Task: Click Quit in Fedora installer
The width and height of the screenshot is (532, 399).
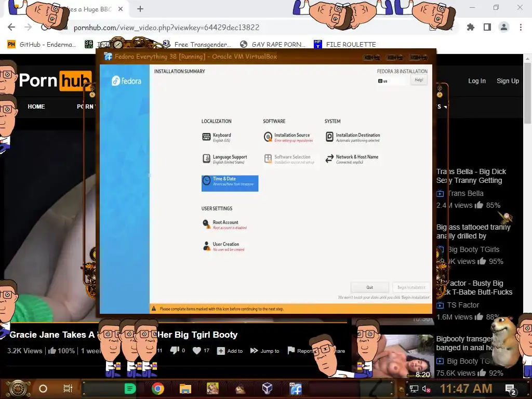Action: click(369, 287)
